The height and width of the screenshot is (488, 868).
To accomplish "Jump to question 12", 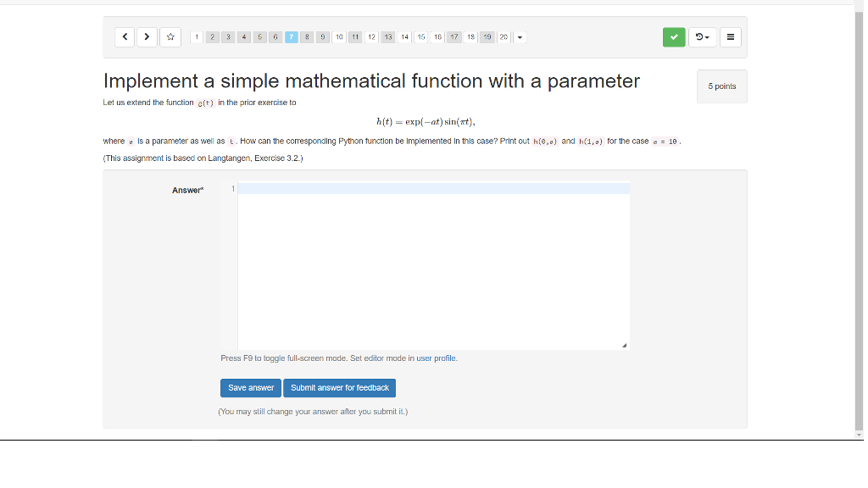I will click(x=372, y=37).
